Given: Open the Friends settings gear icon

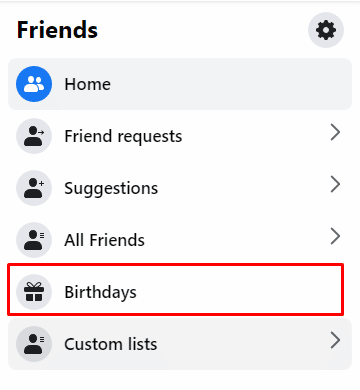Looking at the screenshot, I should point(326,30).
